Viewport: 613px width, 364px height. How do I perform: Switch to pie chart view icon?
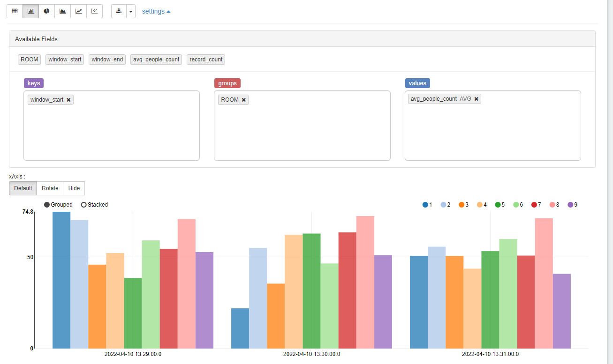point(47,11)
